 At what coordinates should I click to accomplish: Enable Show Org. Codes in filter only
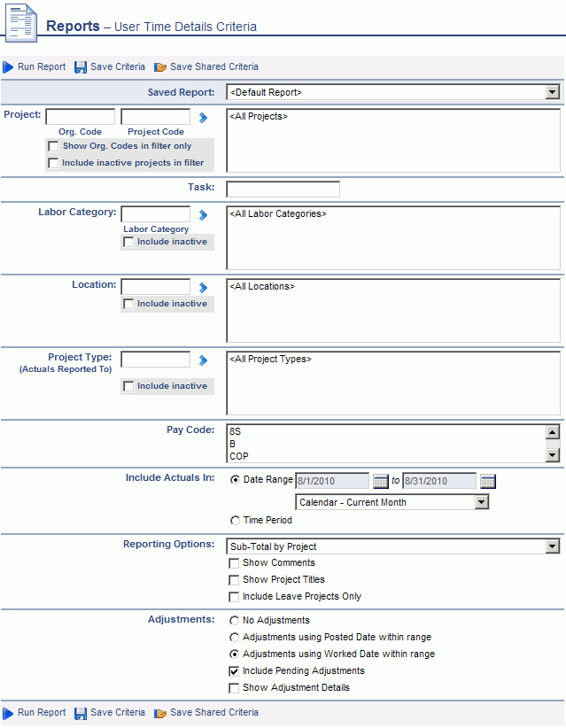tap(53, 146)
